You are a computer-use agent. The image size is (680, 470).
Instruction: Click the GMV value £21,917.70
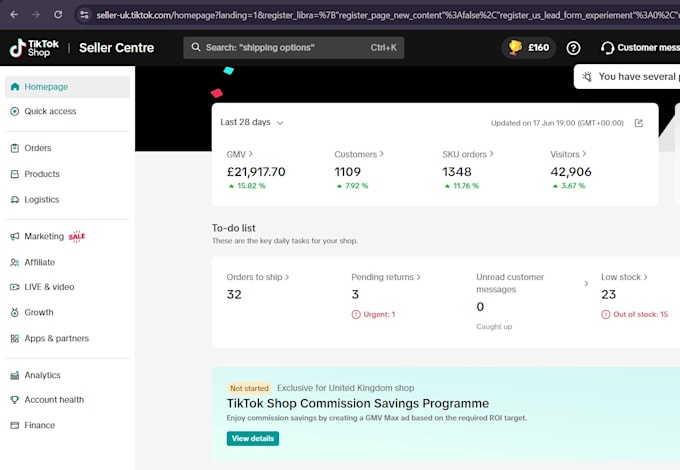256,172
